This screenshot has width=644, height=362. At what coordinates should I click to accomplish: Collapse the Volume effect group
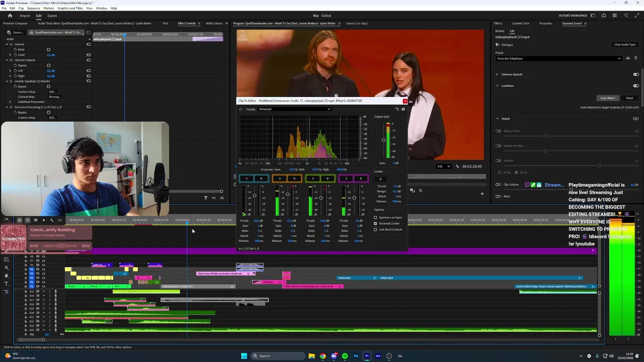pyautogui.click(x=8, y=44)
